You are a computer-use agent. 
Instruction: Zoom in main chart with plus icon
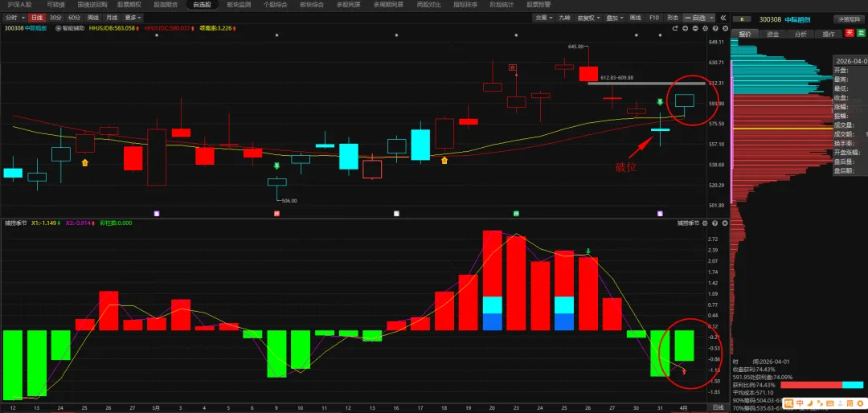point(685,28)
